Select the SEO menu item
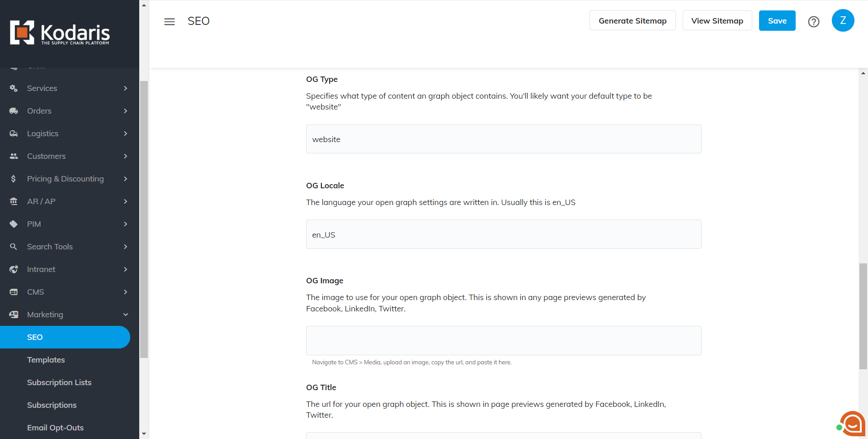This screenshot has width=868, height=439. [x=65, y=337]
